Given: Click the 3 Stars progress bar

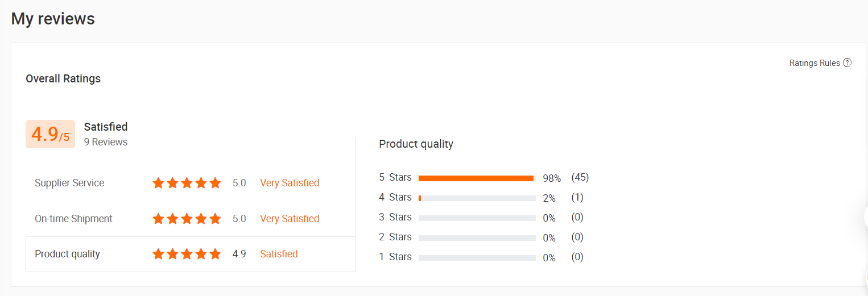Looking at the screenshot, I should click(477, 218).
